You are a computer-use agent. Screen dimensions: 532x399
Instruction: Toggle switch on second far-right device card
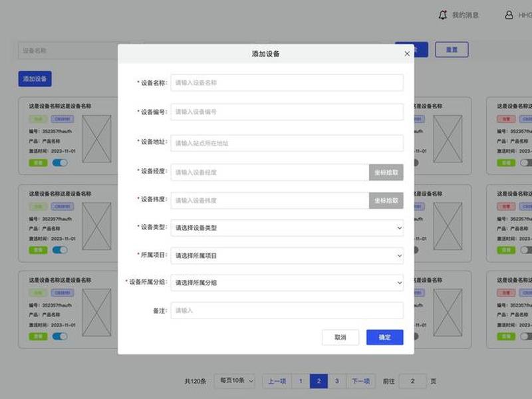(x=526, y=250)
